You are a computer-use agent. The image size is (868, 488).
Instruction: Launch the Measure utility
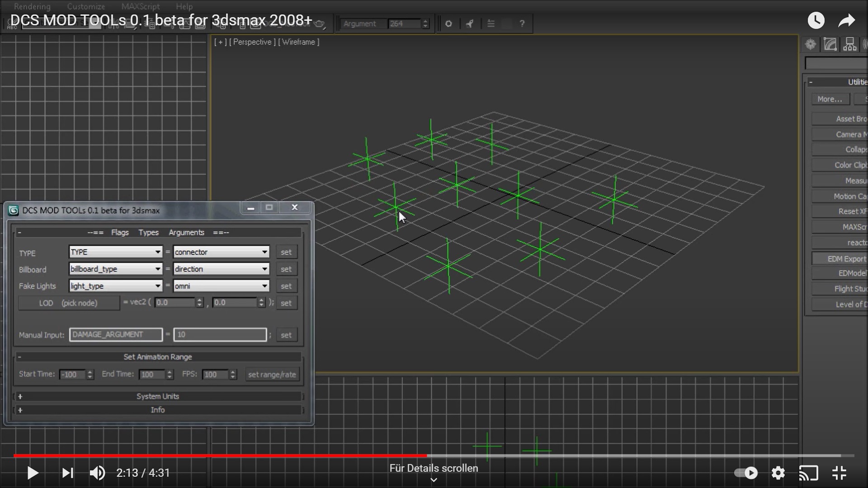coord(840,181)
